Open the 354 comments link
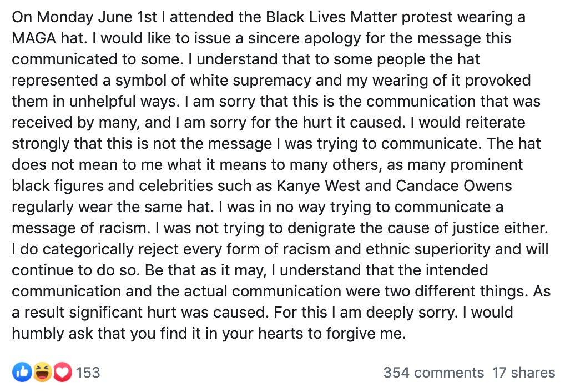 [x=433, y=373]
